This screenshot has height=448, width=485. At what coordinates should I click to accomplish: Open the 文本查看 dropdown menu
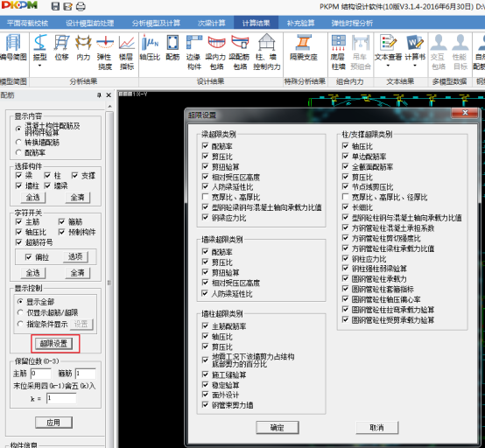coord(388,66)
